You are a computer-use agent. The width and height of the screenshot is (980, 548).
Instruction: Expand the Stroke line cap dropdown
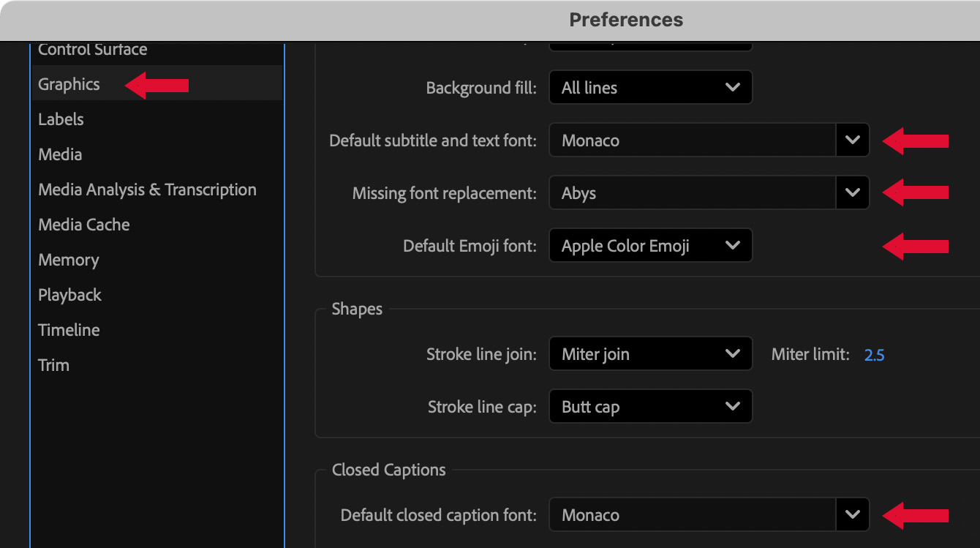(650, 407)
